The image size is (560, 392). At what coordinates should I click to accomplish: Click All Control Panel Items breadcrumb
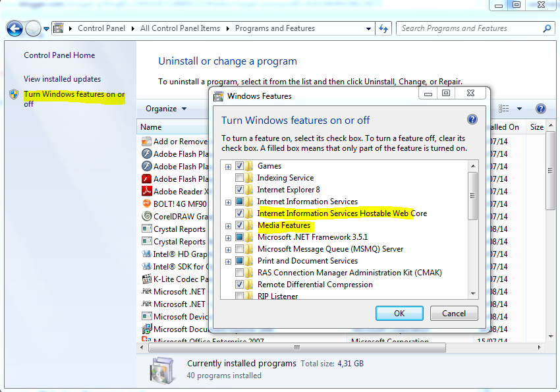point(180,28)
